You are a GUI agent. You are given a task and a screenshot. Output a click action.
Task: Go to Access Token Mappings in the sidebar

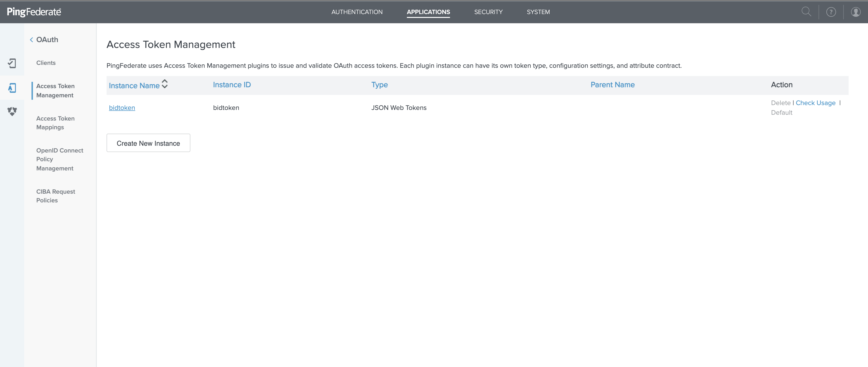[x=55, y=123]
